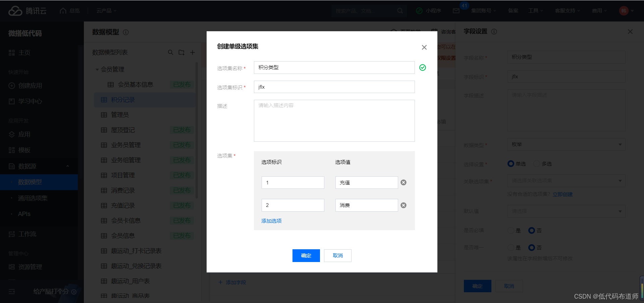Remove the 充值 option row
The height and width of the screenshot is (303, 644).
coord(404,182)
